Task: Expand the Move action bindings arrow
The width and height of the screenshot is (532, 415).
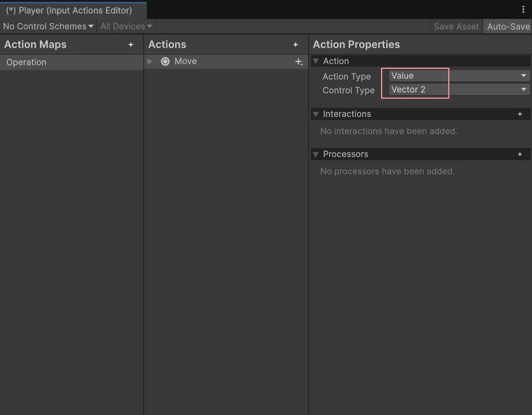Action: [x=150, y=61]
